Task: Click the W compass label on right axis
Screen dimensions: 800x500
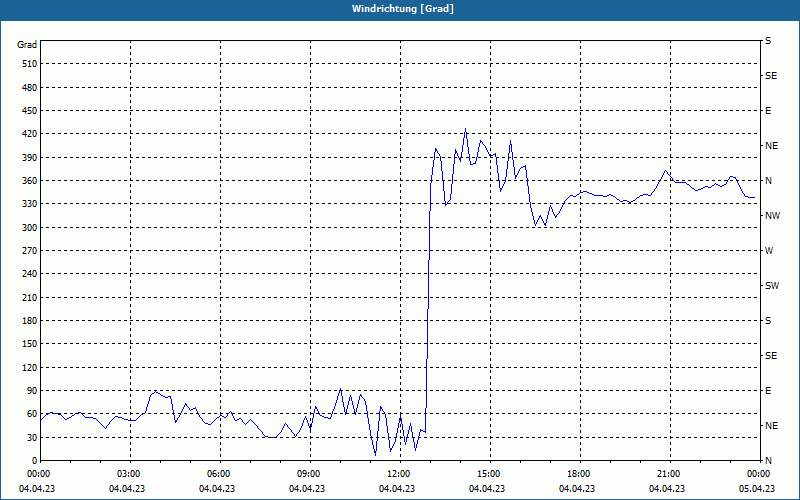Action: (x=769, y=251)
